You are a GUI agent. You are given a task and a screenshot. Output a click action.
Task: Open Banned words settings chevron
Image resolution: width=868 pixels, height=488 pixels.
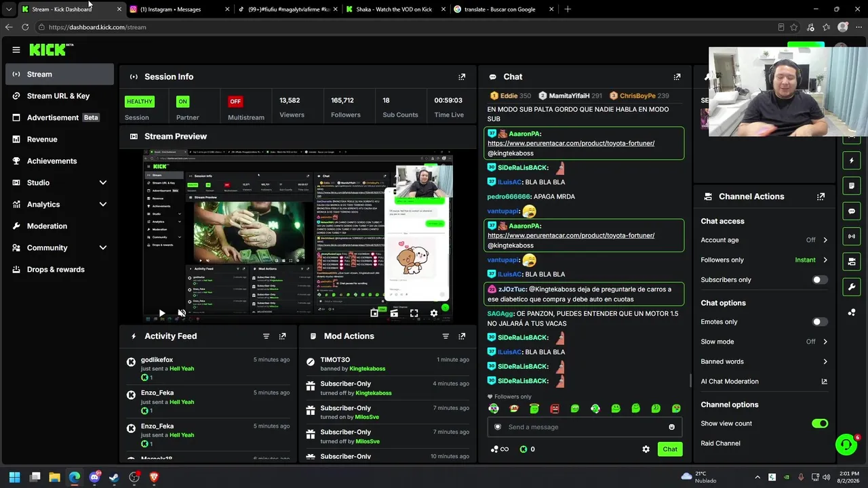825,362
